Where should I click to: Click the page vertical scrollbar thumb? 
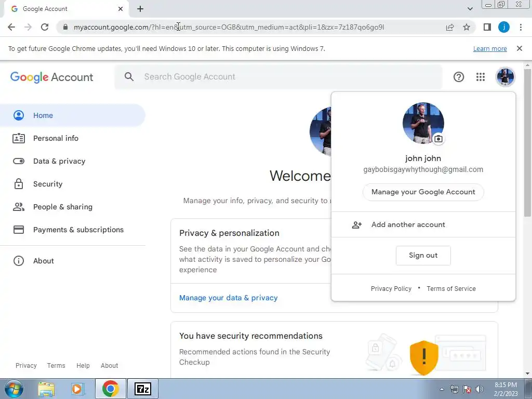(x=527, y=142)
